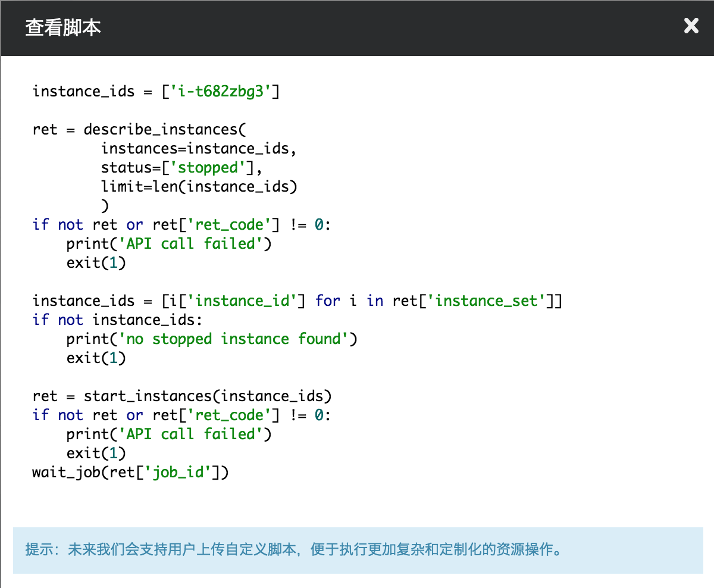Close the 查看脚本 dialog
Viewport: 714px width, 588px height.
[x=691, y=26]
